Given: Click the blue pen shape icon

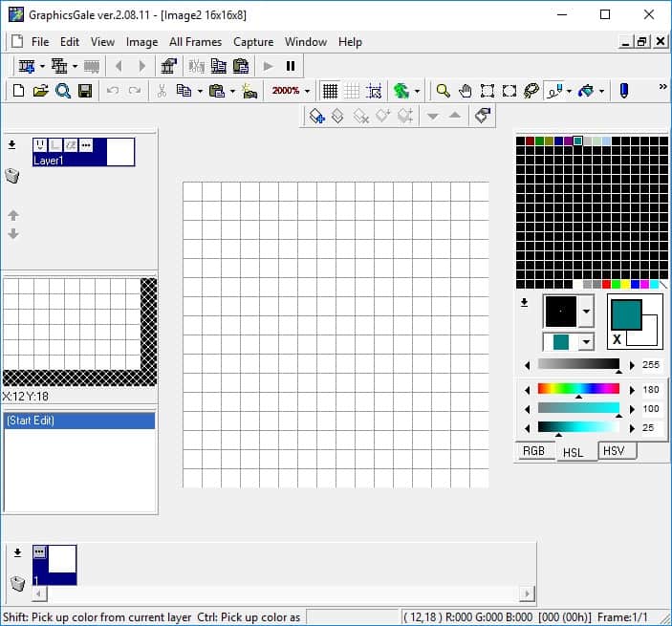Looking at the screenshot, I should (x=624, y=91).
